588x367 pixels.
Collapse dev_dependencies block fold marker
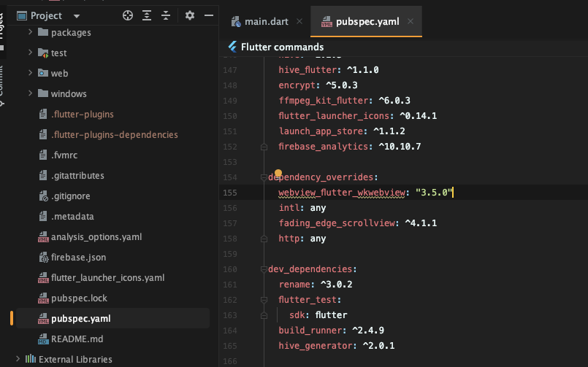264,269
